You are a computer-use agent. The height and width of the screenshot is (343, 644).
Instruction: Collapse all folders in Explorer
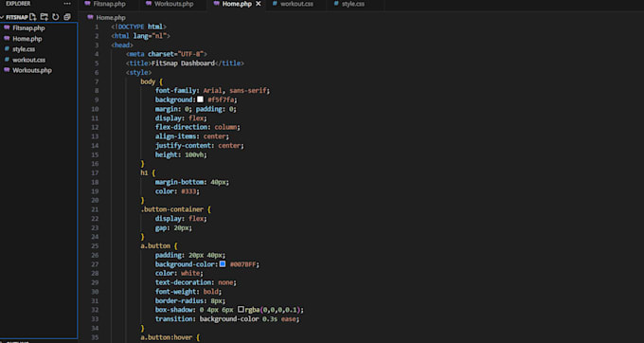tap(67, 17)
